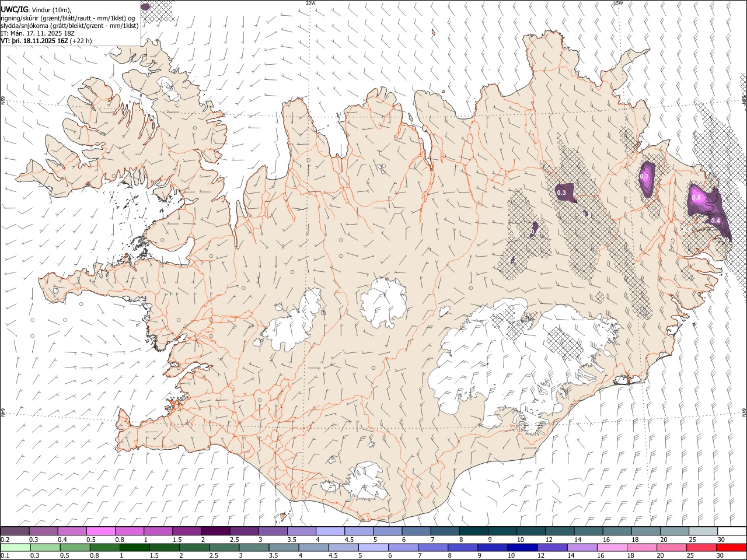747x560 pixels.
Task: Click the 15W longitude label
Action: pyautogui.click(x=618, y=3)
